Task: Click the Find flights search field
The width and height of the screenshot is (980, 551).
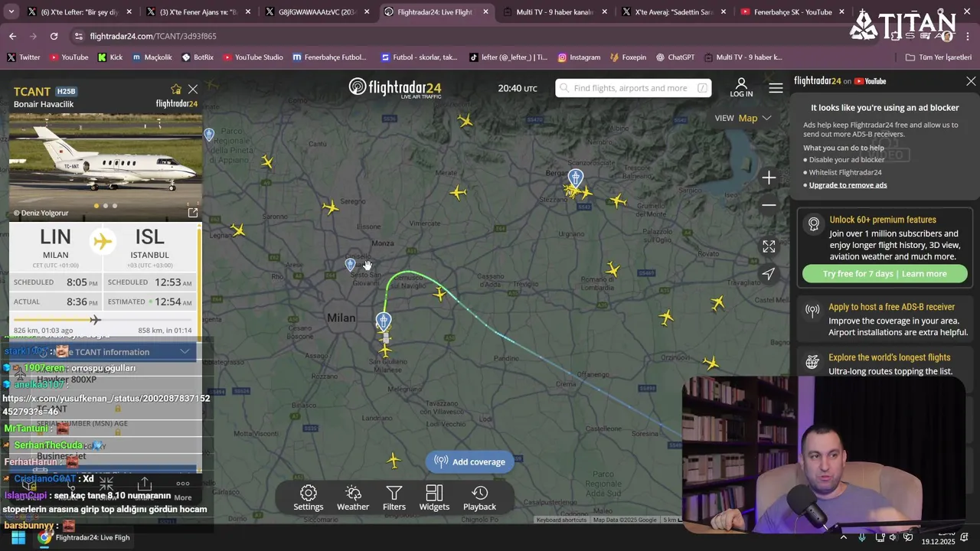Action: click(633, 88)
